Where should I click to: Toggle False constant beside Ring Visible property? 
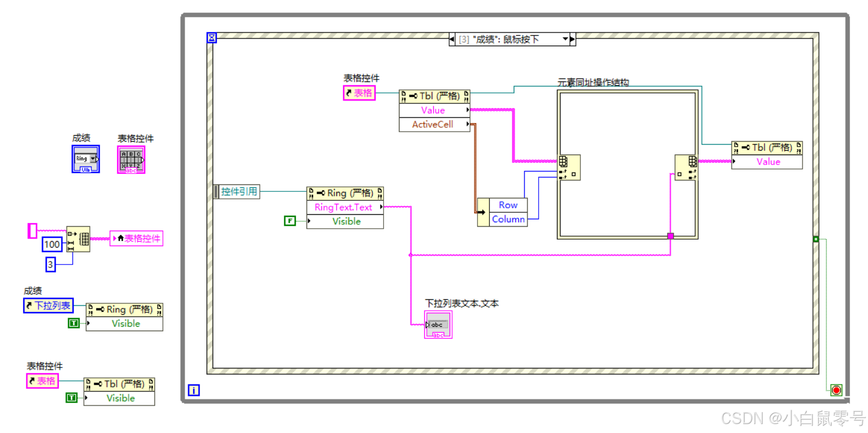pyautogui.click(x=290, y=221)
